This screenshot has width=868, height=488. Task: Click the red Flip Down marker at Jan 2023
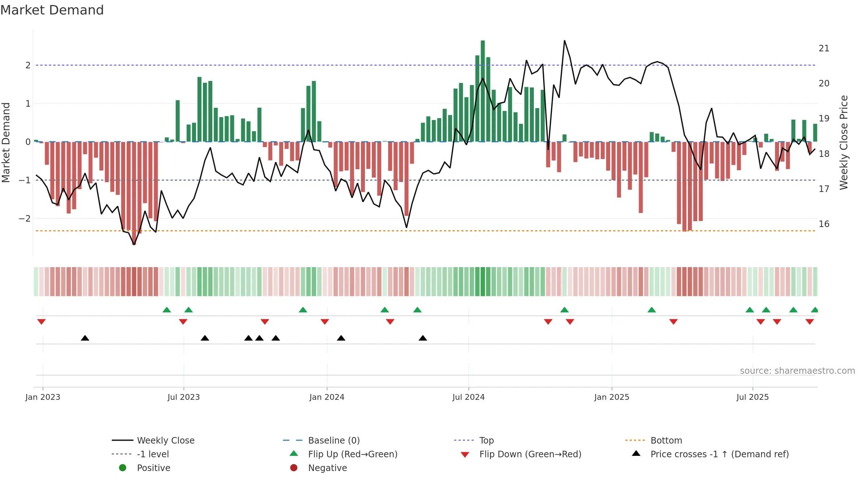pyautogui.click(x=41, y=322)
